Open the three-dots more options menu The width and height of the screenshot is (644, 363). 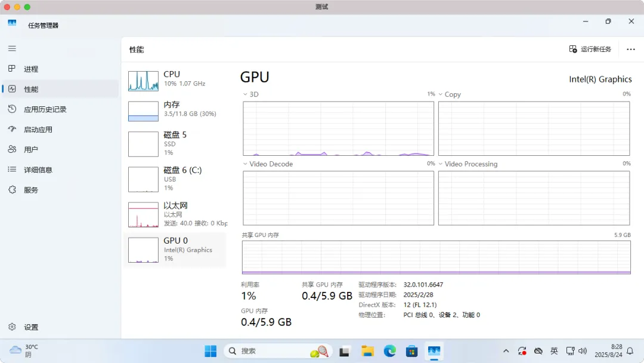(631, 50)
